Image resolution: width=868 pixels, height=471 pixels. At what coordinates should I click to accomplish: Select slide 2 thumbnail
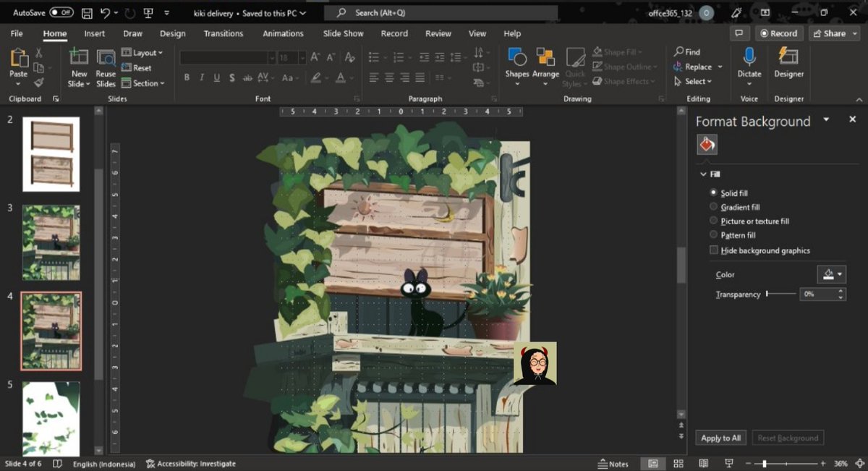click(x=51, y=154)
